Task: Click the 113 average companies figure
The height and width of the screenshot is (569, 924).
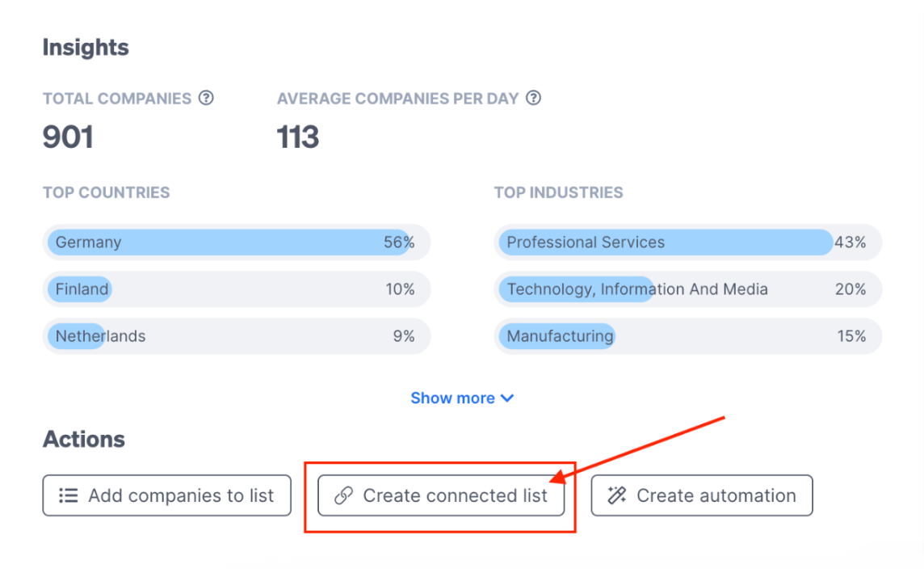Action: click(x=297, y=137)
